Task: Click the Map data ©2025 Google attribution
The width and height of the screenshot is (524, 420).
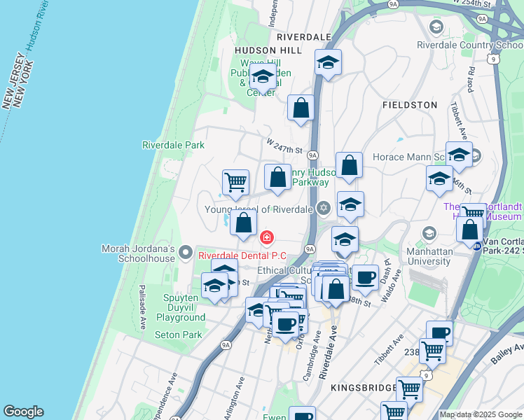Action: point(481,414)
